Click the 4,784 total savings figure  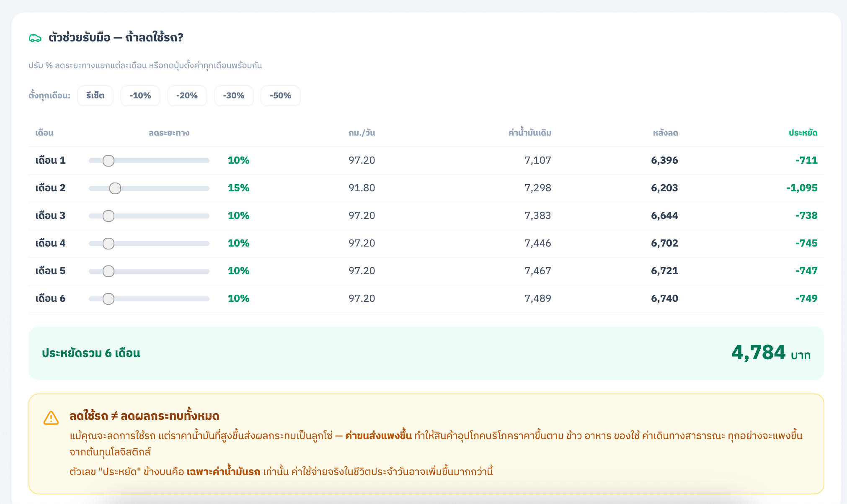(758, 352)
